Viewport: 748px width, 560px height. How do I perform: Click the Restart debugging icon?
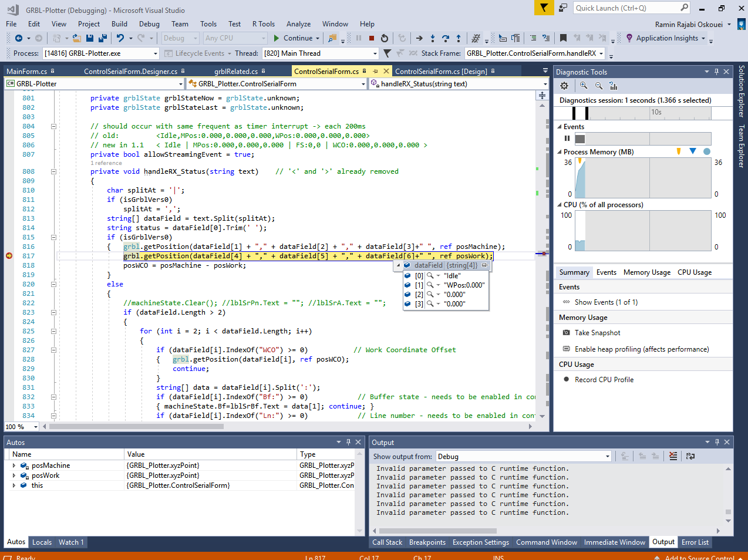385,38
